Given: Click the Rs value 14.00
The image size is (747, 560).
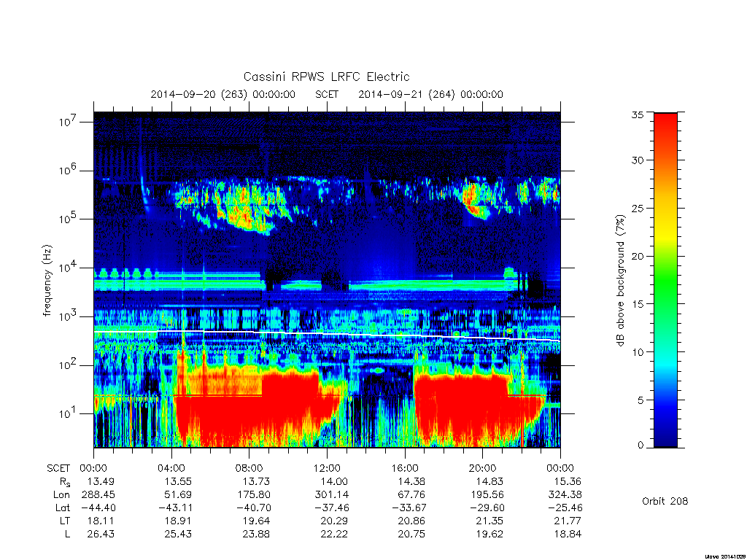Looking at the screenshot, I should pyautogui.click(x=334, y=481).
